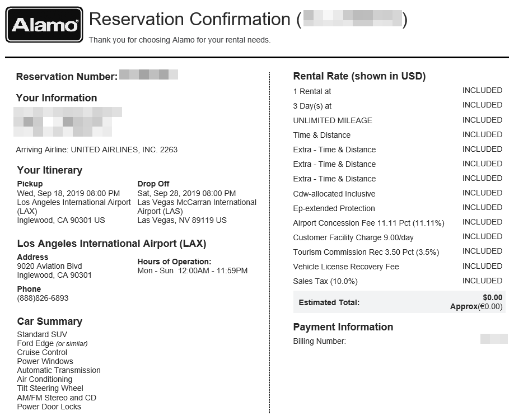This screenshot has height=420, width=514.
Task: Click the Pickup date Wed, Sep 18, 2019
Action: point(68,193)
